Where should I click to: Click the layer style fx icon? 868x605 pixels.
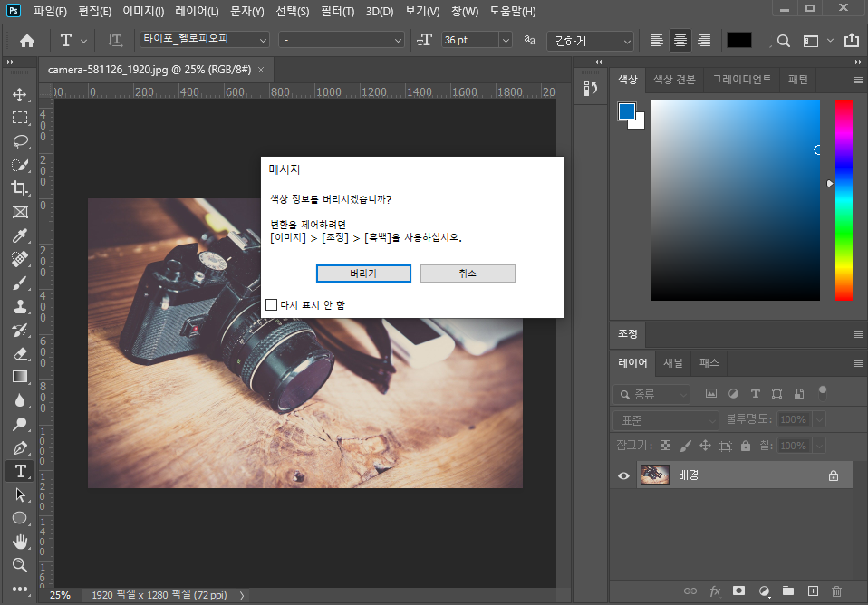(x=715, y=591)
